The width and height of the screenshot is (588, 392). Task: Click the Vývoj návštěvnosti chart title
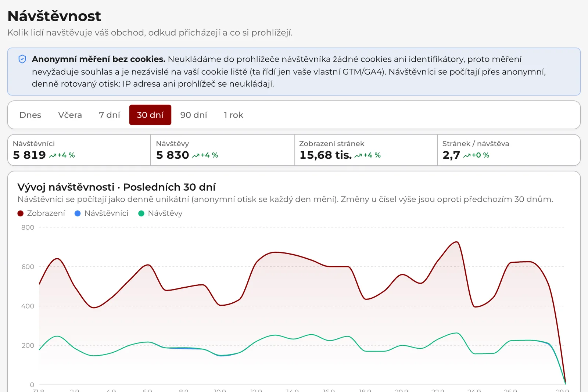click(116, 187)
